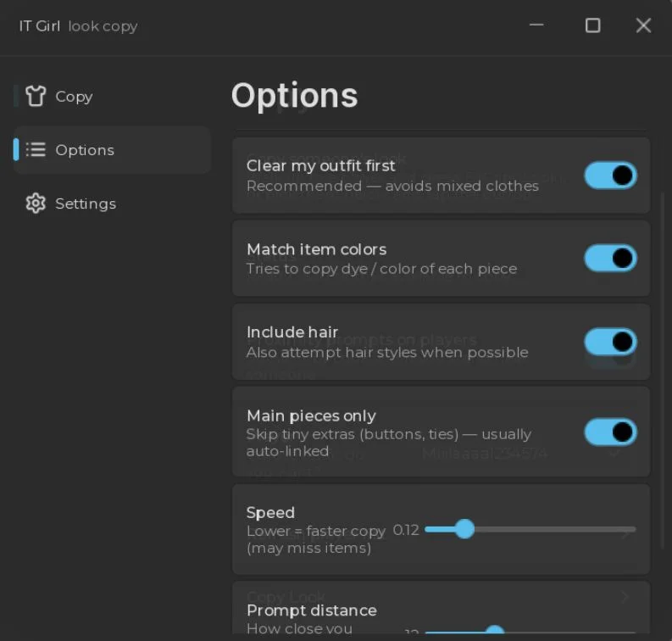Click the gear icon beside Settings
The width and height of the screenshot is (672, 641).
click(35, 203)
